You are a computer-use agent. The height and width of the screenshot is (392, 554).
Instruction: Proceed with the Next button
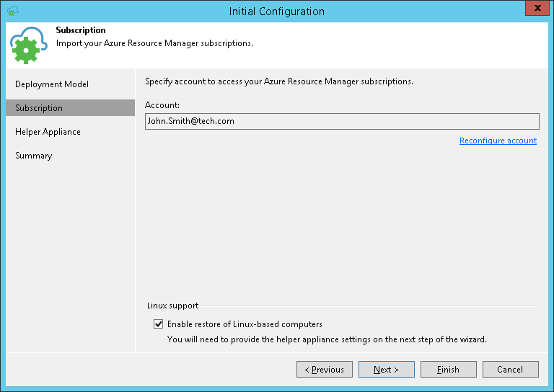click(x=387, y=370)
